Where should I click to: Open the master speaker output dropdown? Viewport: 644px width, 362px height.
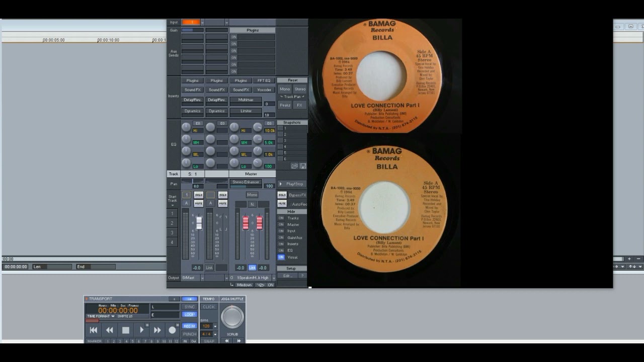[273, 278]
